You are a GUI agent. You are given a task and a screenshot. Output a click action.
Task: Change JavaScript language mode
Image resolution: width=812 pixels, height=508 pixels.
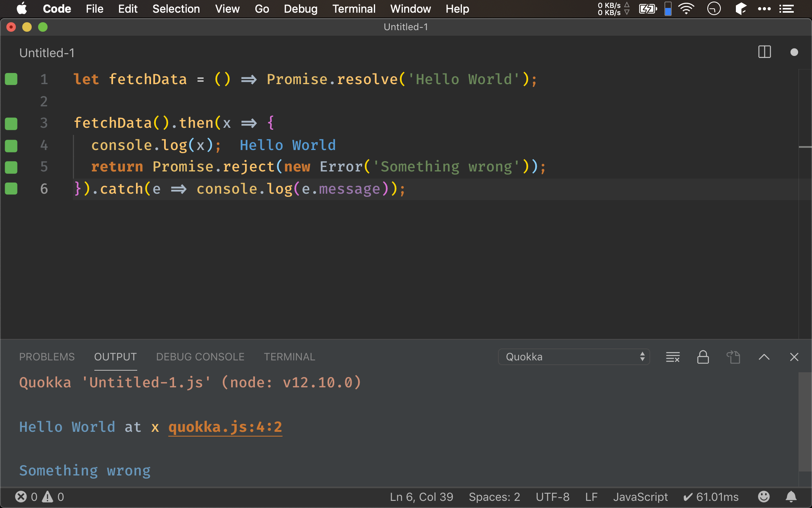coord(640,496)
